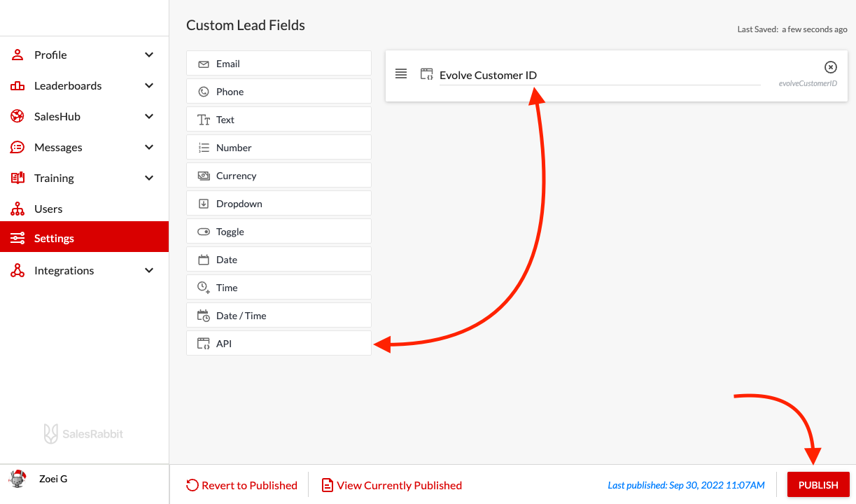Add an Email custom field
The width and height of the screenshot is (856, 504).
coord(279,64)
